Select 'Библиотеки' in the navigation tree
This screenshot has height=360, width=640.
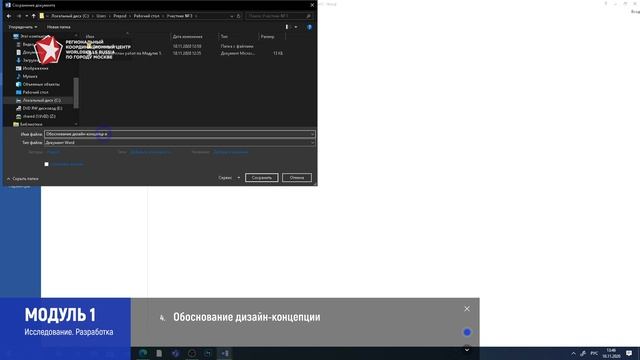[x=28, y=124]
